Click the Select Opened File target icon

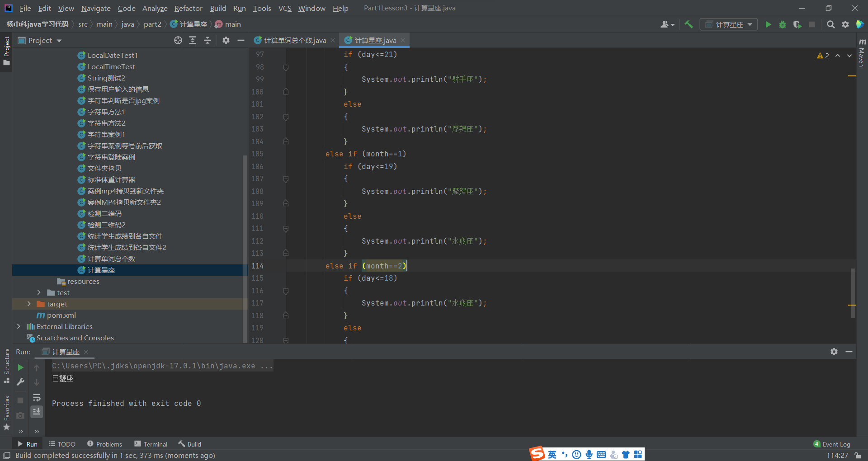tap(178, 41)
